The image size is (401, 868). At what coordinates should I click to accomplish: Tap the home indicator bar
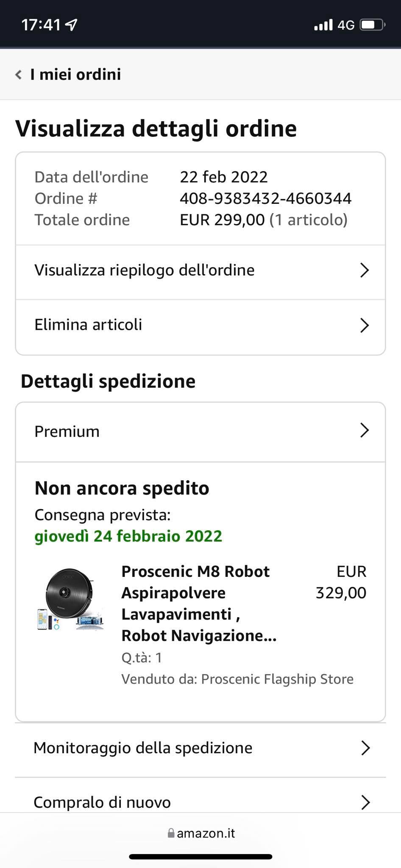tap(200, 857)
